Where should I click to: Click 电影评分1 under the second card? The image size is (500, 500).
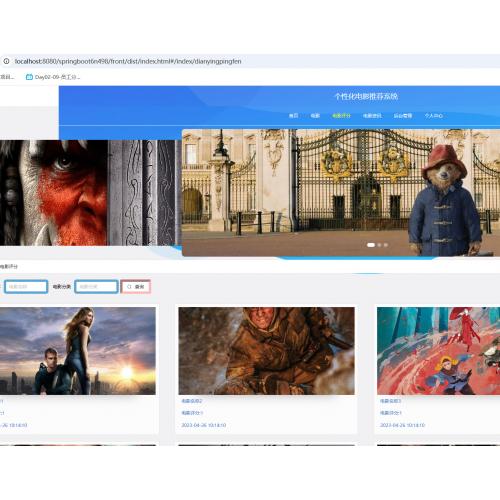pos(192,413)
